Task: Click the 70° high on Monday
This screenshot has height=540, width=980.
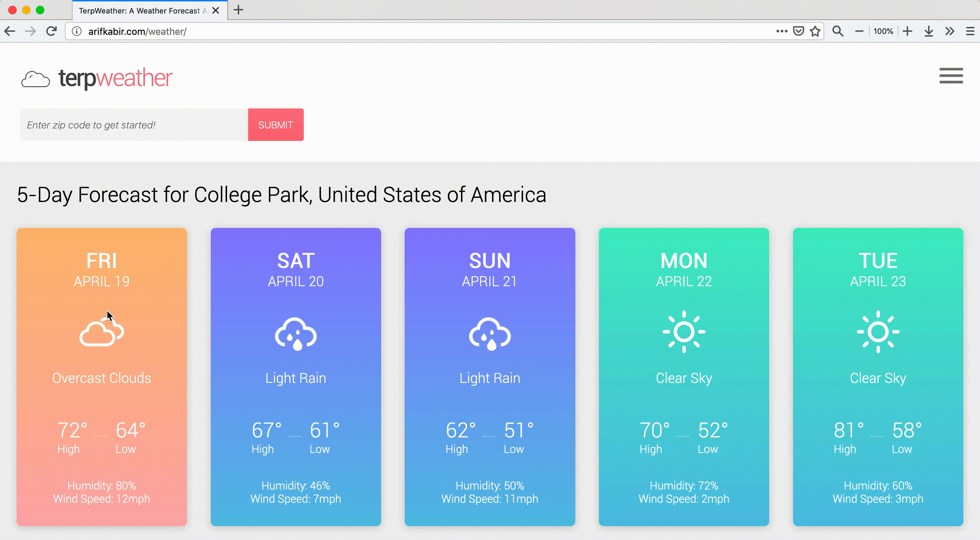Action: coord(655,430)
